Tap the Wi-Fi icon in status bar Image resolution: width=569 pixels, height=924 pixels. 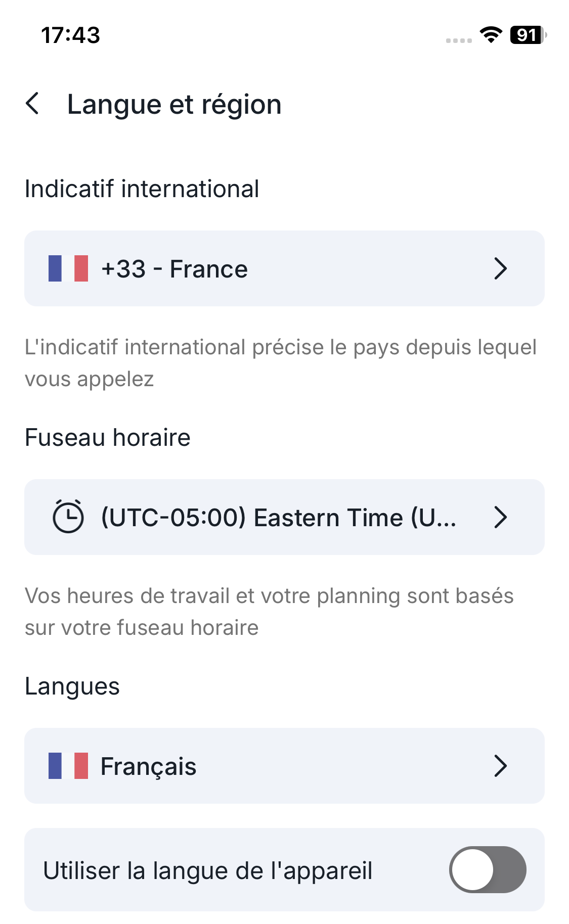(491, 35)
